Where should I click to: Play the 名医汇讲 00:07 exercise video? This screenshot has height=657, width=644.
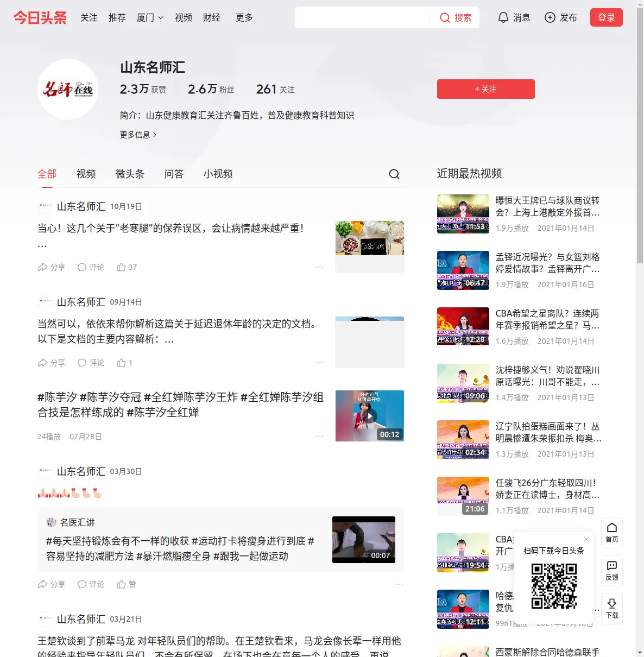click(x=364, y=540)
